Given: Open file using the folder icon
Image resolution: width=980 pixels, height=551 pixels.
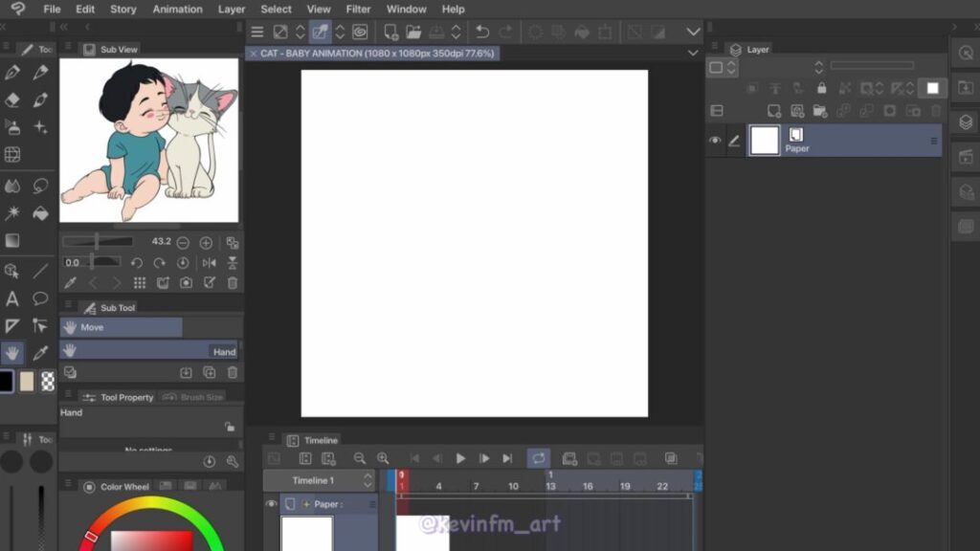Looking at the screenshot, I should click(x=413, y=33).
